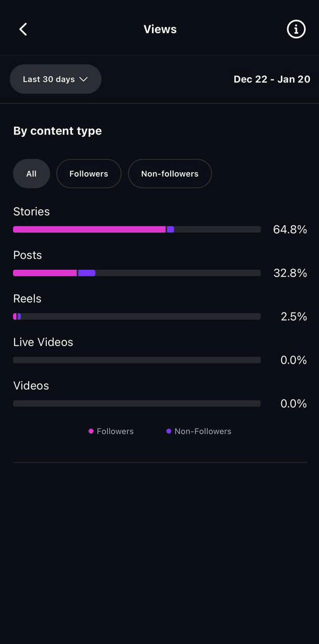Open the Last 30 days dropdown

click(55, 79)
